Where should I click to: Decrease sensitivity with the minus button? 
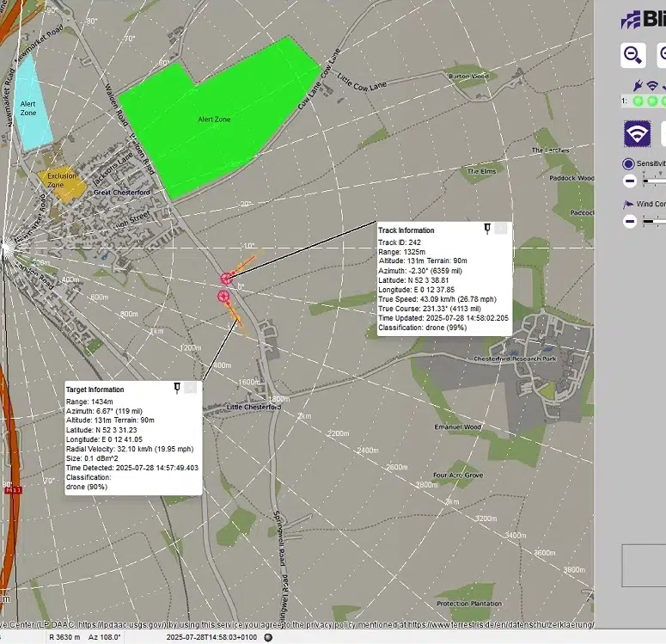(630, 181)
